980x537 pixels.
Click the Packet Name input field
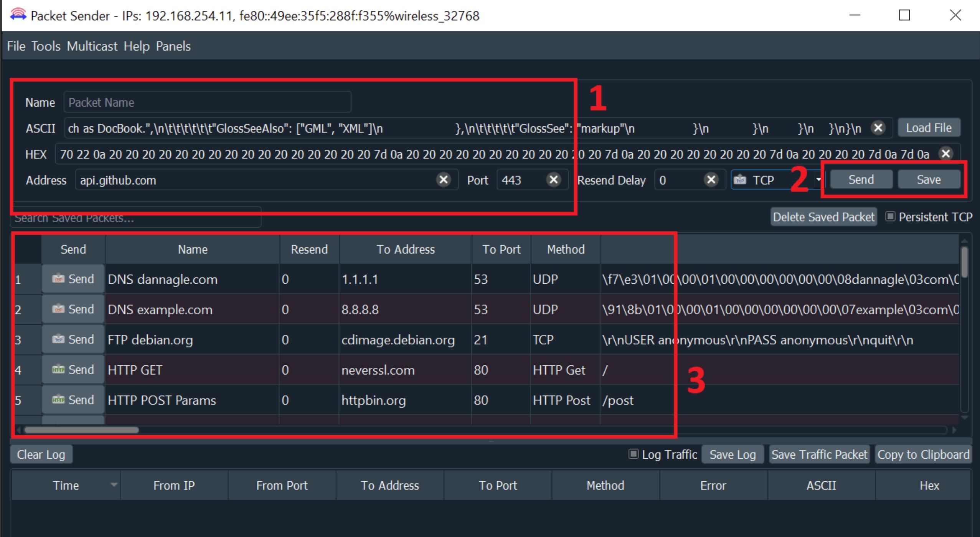tap(207, 102)
